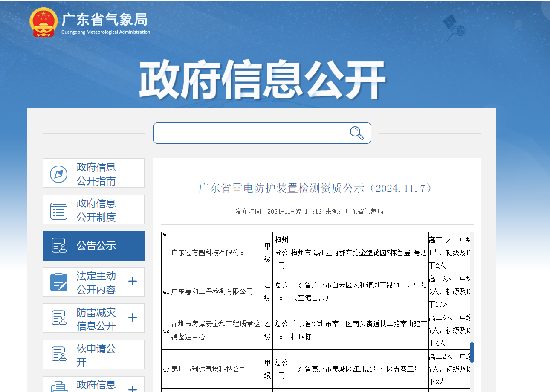This screenshot has width=550, height=392.
Task: Click address cell 广东省广州市白云区人和镇凤工路
Action: [x=359, y=291]
